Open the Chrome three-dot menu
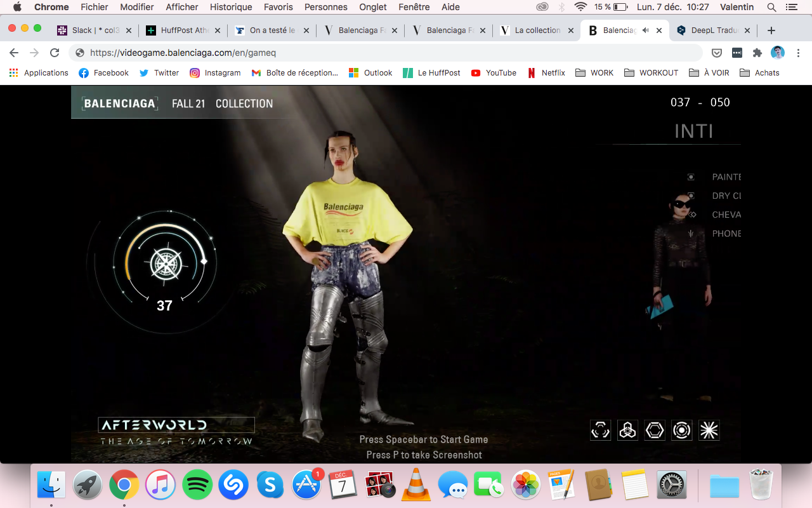The width and height of the screenshot is (812, 508). pyautogui.click(x=798, y=53)
